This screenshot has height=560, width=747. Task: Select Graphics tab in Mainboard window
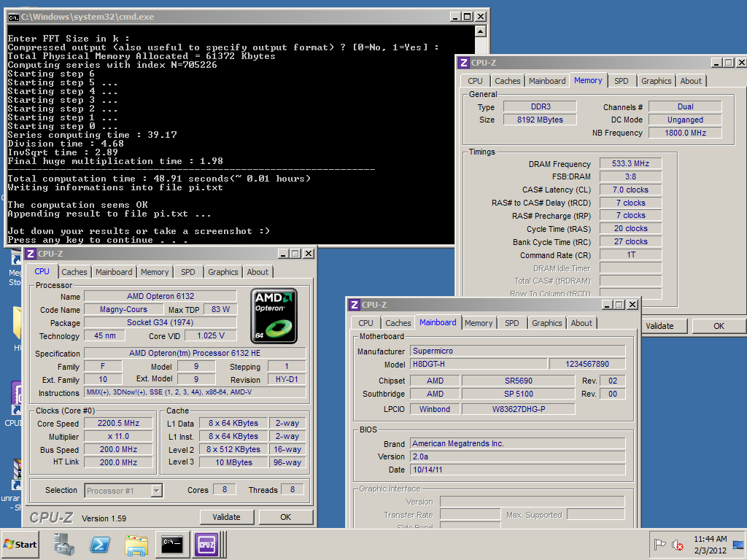pos(547,323)
